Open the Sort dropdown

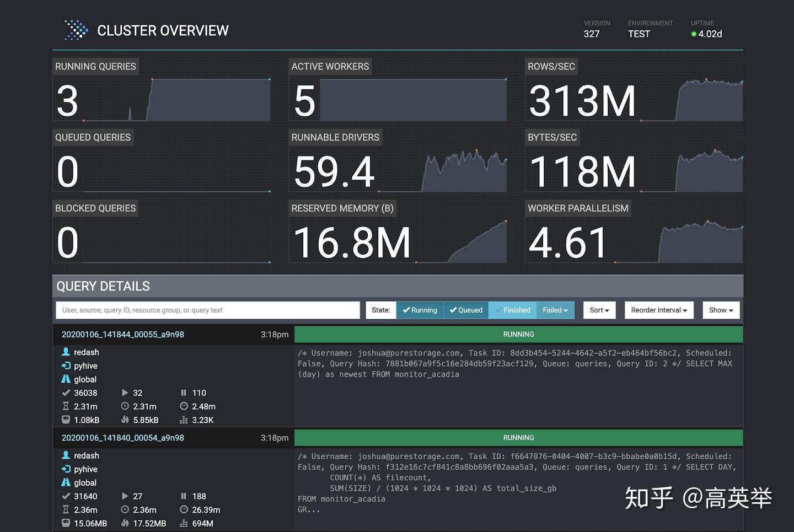599,310
